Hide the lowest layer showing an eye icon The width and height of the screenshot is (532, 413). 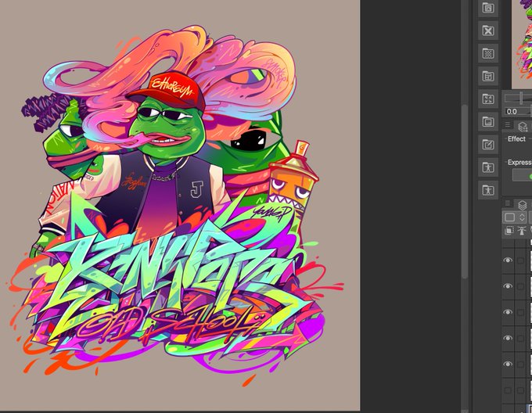coord(508,364)
